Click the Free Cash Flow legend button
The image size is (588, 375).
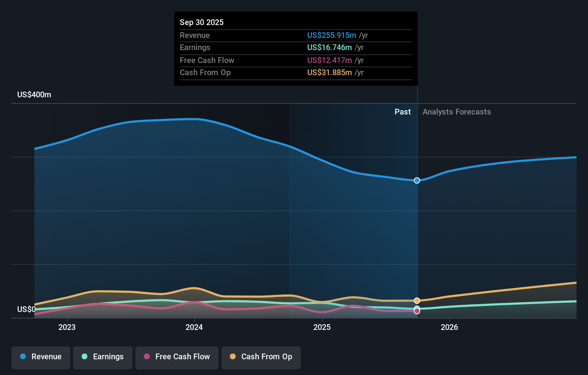coord(177,357)
